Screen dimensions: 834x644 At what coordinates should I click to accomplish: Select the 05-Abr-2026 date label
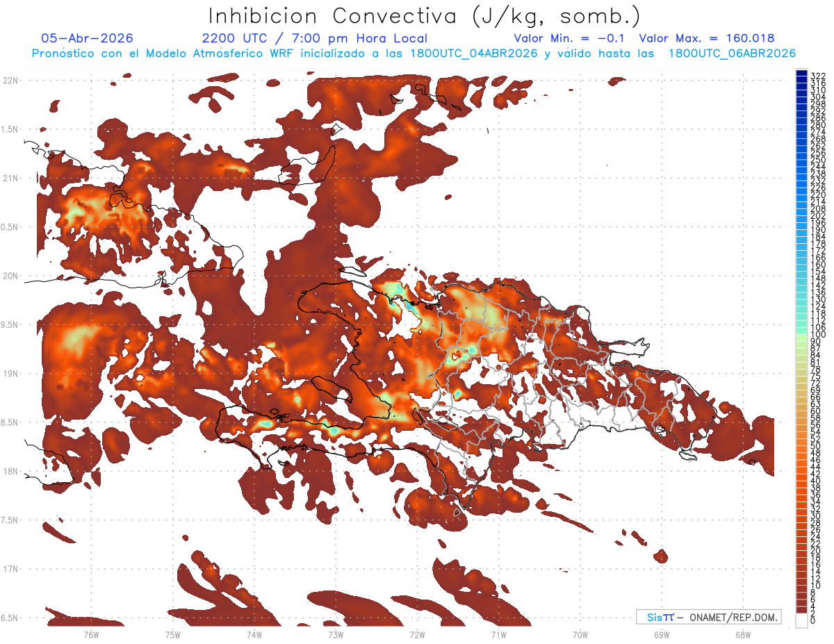[88, 39]
